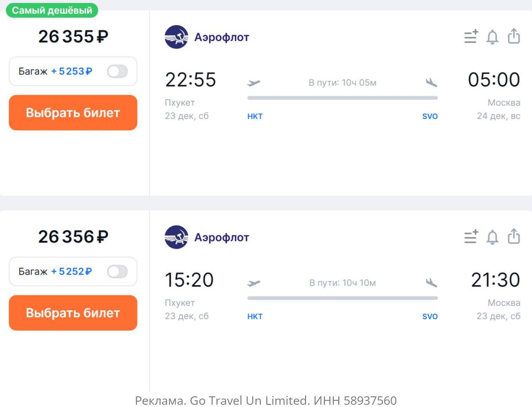Click the Aeroflot logo on the second ticket
Screen dimensions: 532x407
(x=176, y=237)
